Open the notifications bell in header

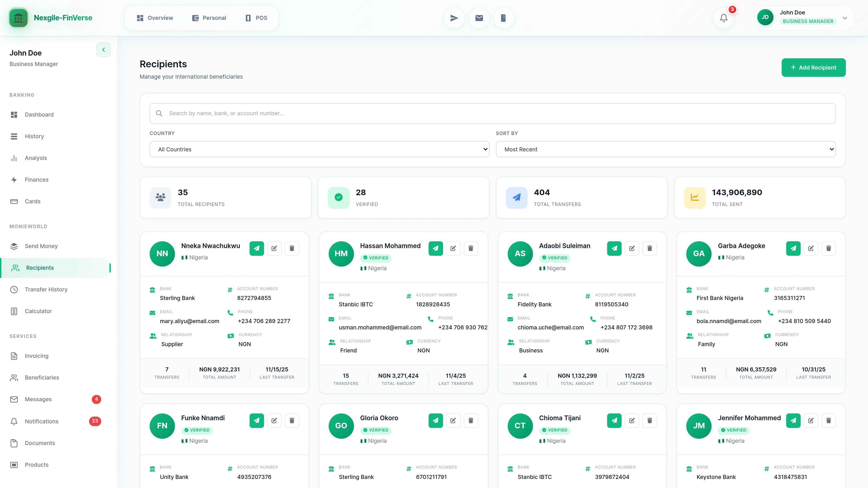[x=723, y=18]
